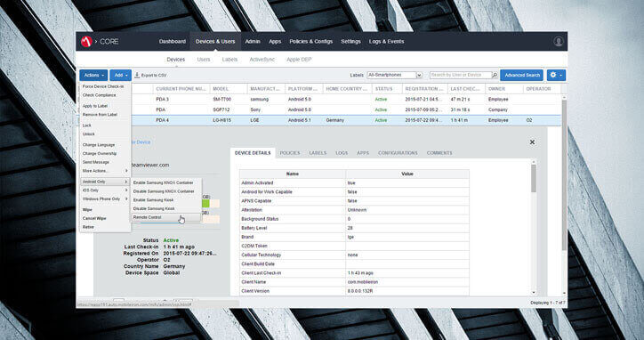Select the Labels tab in device panel

pyautogui.click(x=318, y=153)
